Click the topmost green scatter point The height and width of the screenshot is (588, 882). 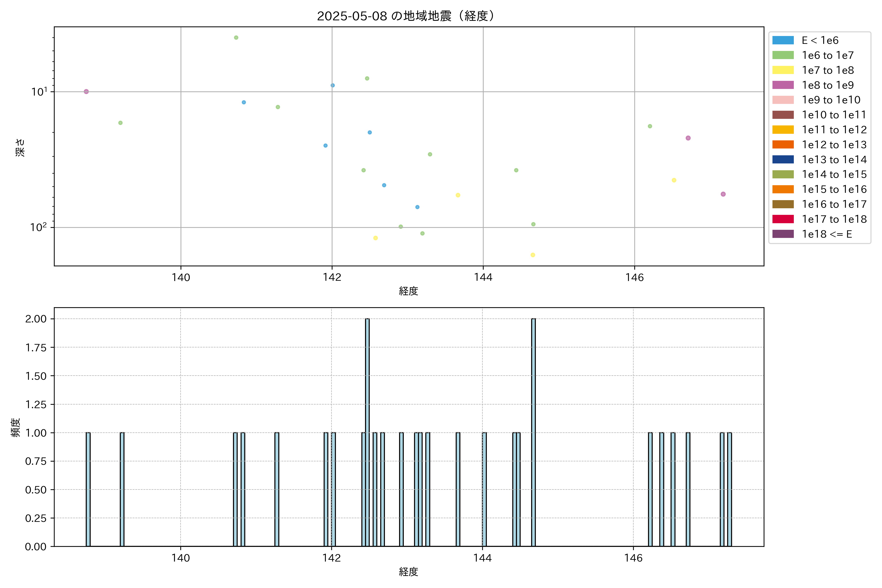[x=236, y=37]
